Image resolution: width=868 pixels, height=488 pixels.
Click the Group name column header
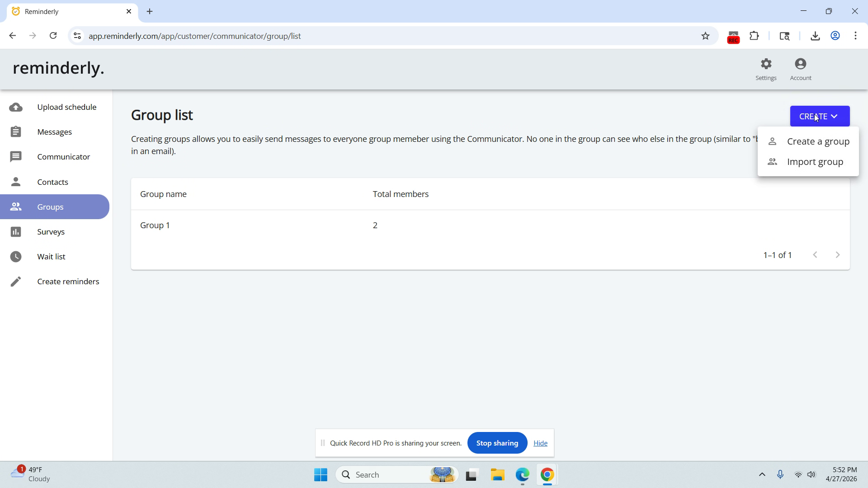(163, 194)
